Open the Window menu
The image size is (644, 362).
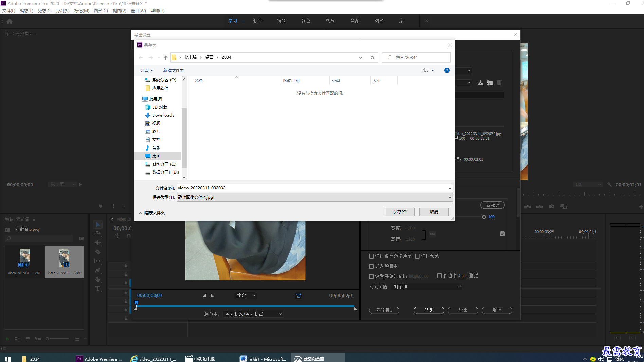138,11
